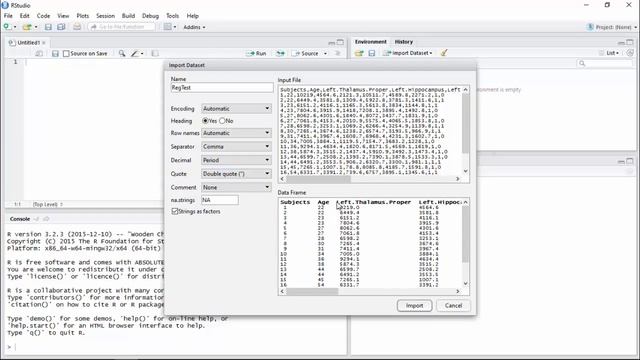Minimize the source editor pane
The image size is (640, 360).
331,43
